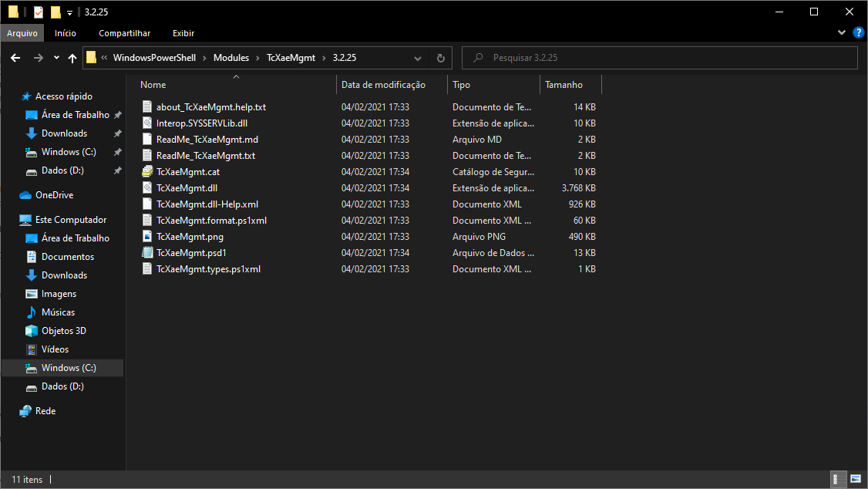868x489 pixels.
Task: Open pinned Downloads under Acesso rápido
Action: (64, 133)
